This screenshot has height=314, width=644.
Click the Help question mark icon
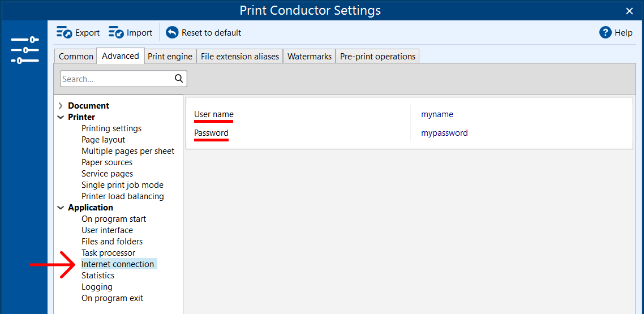click(606, 32)
